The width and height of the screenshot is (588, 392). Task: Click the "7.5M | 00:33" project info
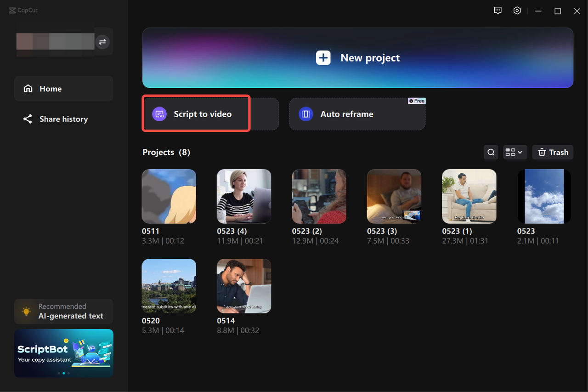(x=388, y=241)
